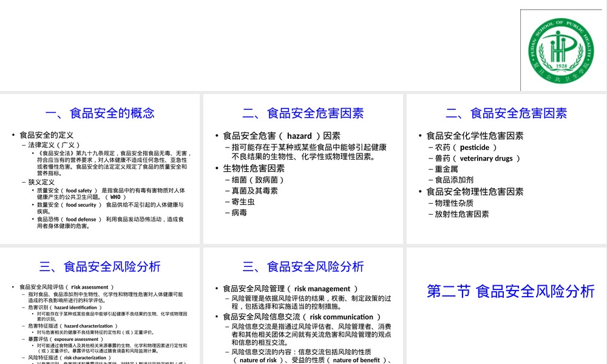Click the bullet 食品安全的定义
Viewport: 607px width, 364px height.
coord(47,135)
